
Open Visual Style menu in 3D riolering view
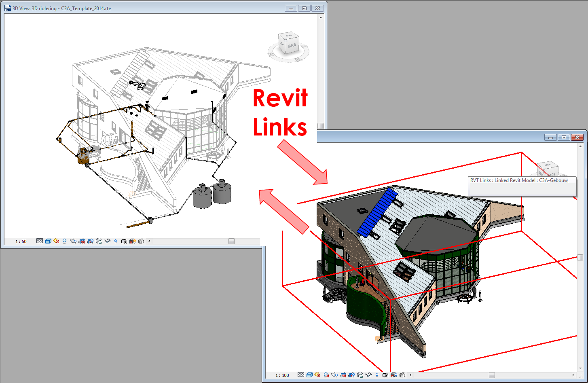48,241
